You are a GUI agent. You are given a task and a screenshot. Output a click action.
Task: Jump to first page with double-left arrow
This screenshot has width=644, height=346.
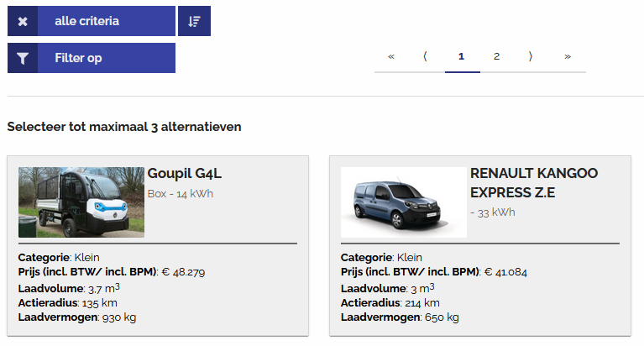tap(391, 56)
